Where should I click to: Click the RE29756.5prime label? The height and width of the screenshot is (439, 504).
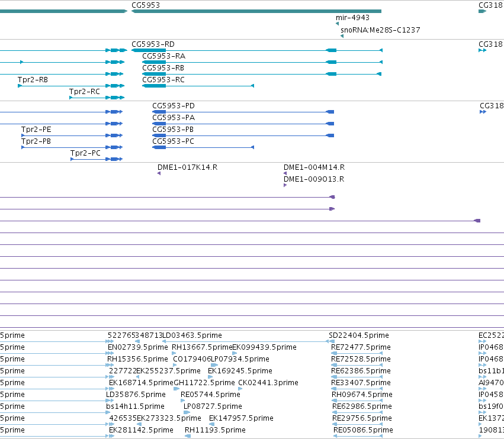362,418
